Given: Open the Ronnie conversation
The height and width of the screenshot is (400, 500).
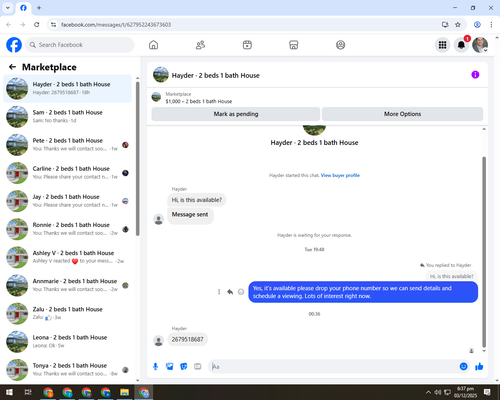Looking at the screenshot, I should [67, 229].
